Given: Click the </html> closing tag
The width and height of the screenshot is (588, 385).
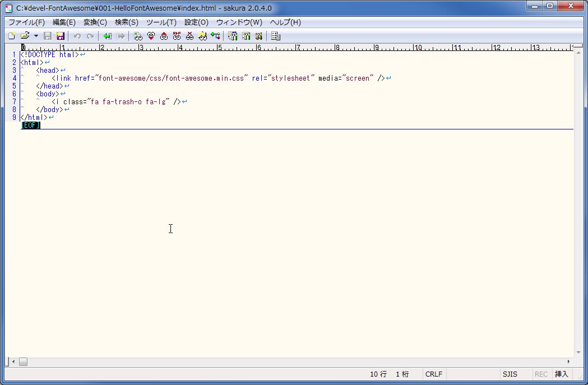Looking at the screenshot, I should click(x=34, y=118).
